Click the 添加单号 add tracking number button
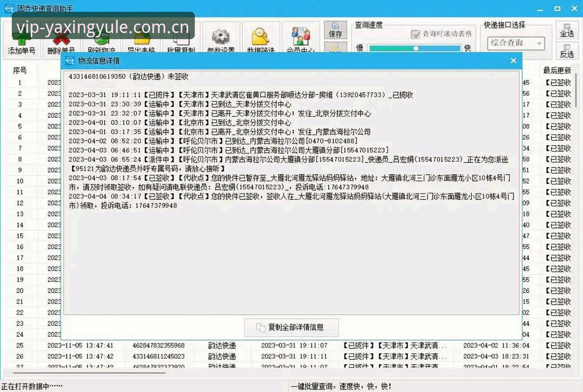This screenshot has height=392, width=583. coord(22,41)
